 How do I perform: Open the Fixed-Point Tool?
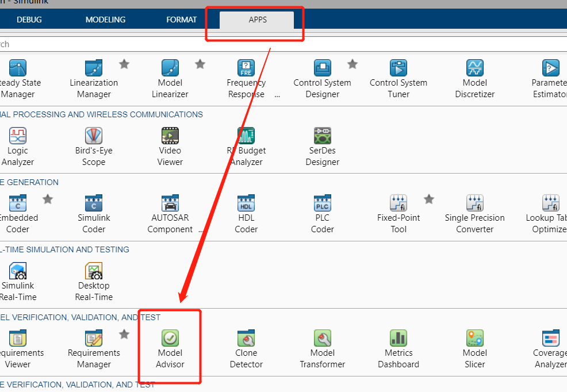coord(399,213)
